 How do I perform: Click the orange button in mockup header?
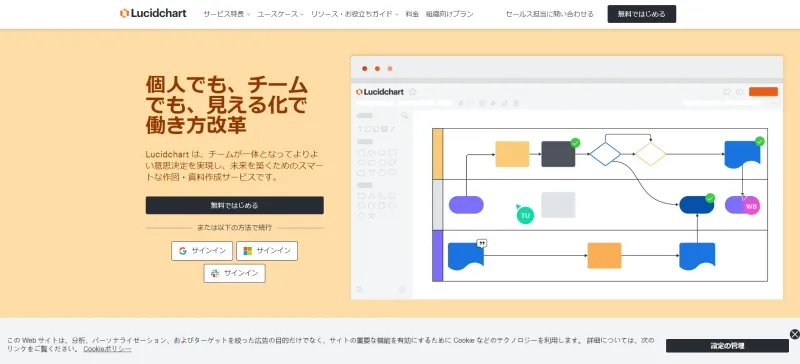[x=763, y=91]
